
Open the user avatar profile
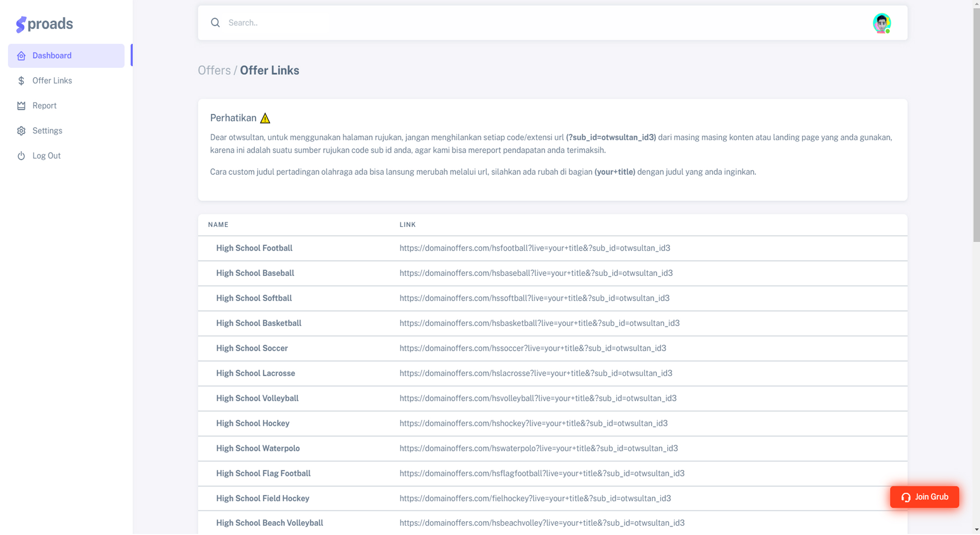(x=882, y=23)
